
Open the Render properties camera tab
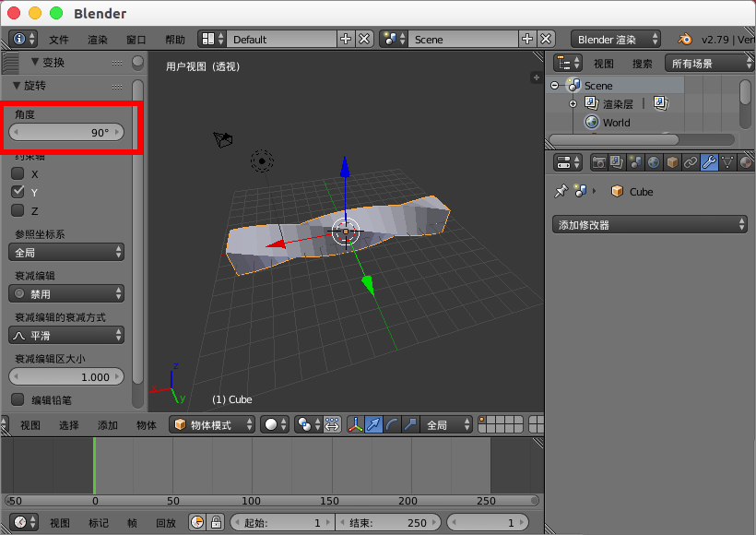597,162
